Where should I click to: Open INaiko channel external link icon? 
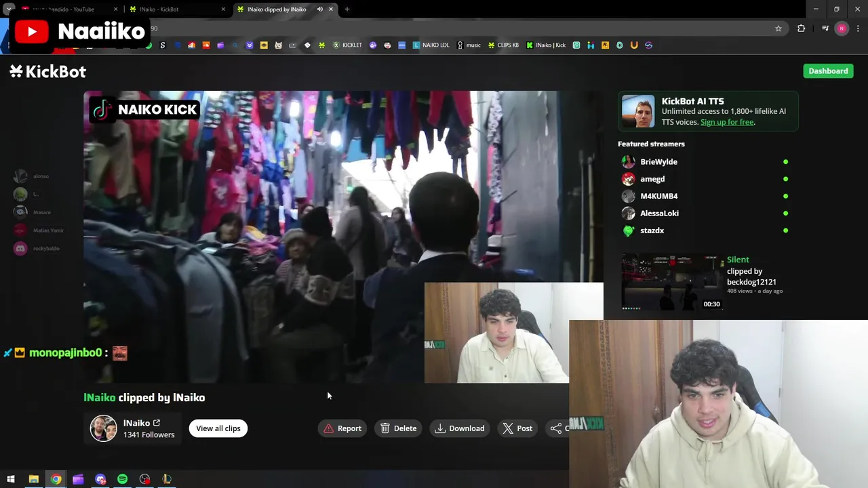pyautogui.click(x=157, y=423)
